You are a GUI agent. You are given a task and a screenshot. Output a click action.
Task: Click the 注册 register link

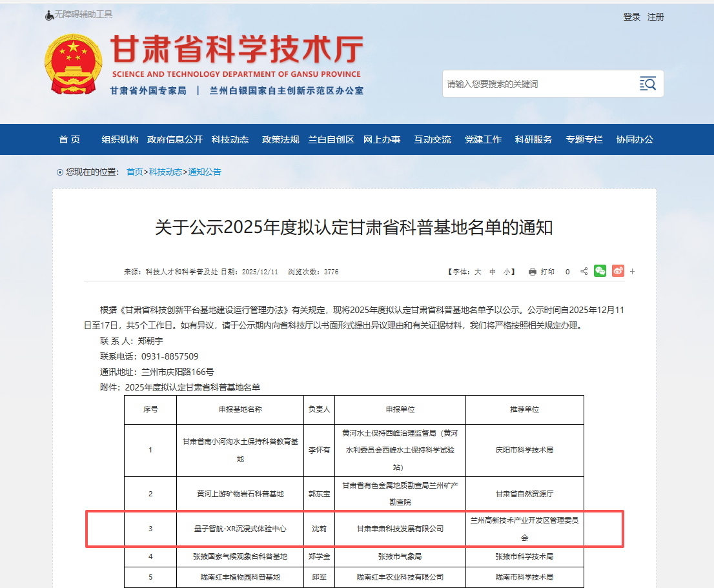tap(656, 17)
